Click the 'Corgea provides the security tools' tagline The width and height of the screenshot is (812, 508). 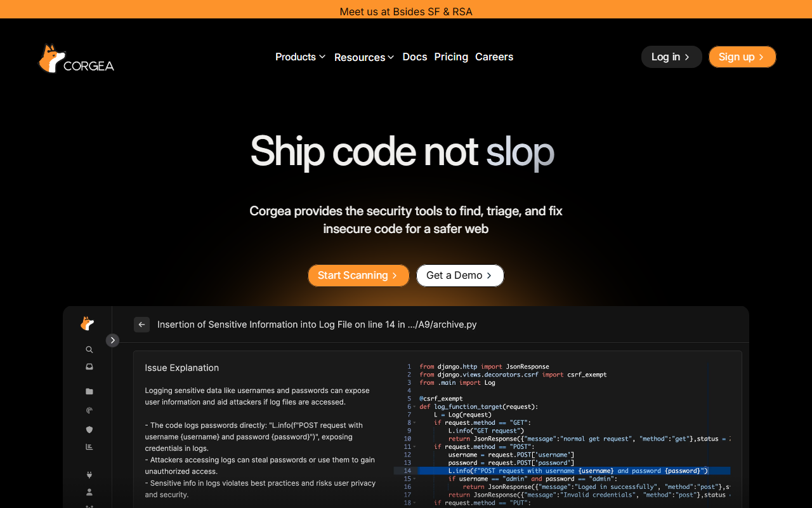pyautogui.click(x=406, y=220)
